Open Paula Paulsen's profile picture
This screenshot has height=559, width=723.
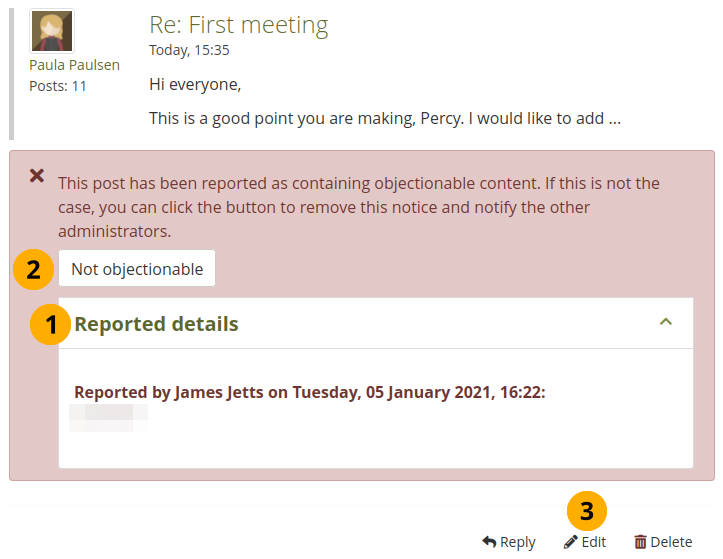pyautogui.click(x=51, y=31)
